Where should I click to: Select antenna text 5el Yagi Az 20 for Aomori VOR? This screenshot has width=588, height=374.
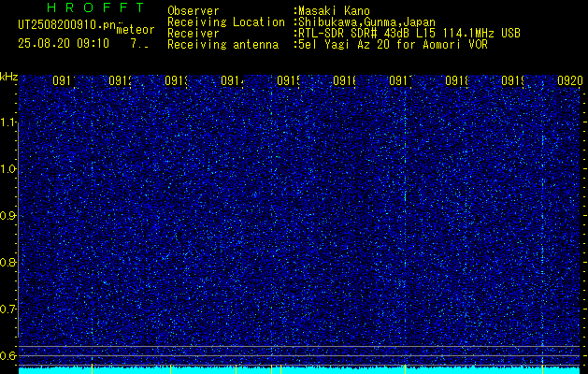[x=393, y=45]
